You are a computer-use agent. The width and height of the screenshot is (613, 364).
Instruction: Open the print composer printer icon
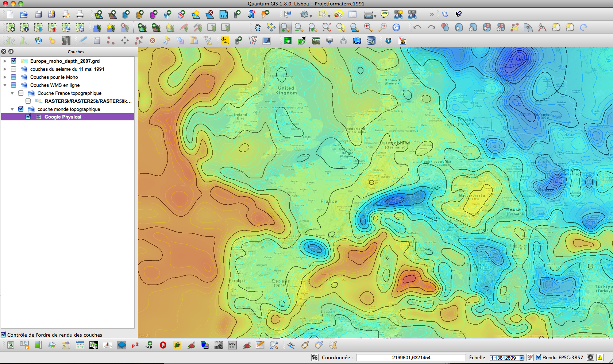pyautogui.click(x=80, y=15)
